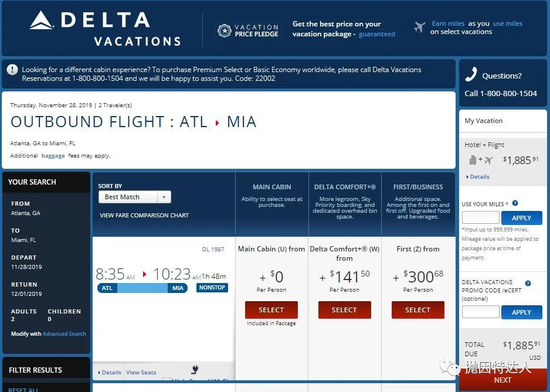Click the phone icon next to Questions
Image resolution: width=550 pixels, height=392 pixels.
click(471, 75)
